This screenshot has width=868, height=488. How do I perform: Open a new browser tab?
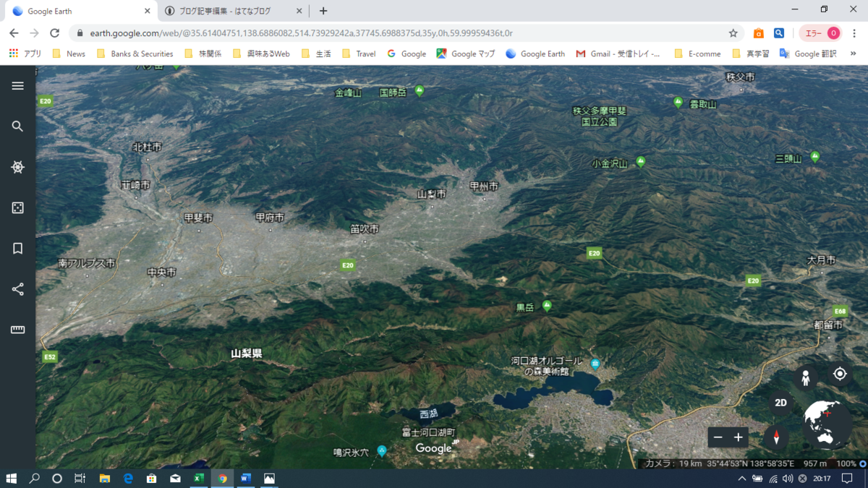point(323,11)
